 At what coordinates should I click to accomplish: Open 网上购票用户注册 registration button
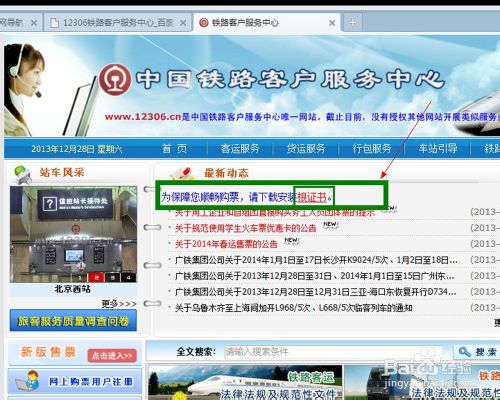pyautogui.click(x=75, y=381)
